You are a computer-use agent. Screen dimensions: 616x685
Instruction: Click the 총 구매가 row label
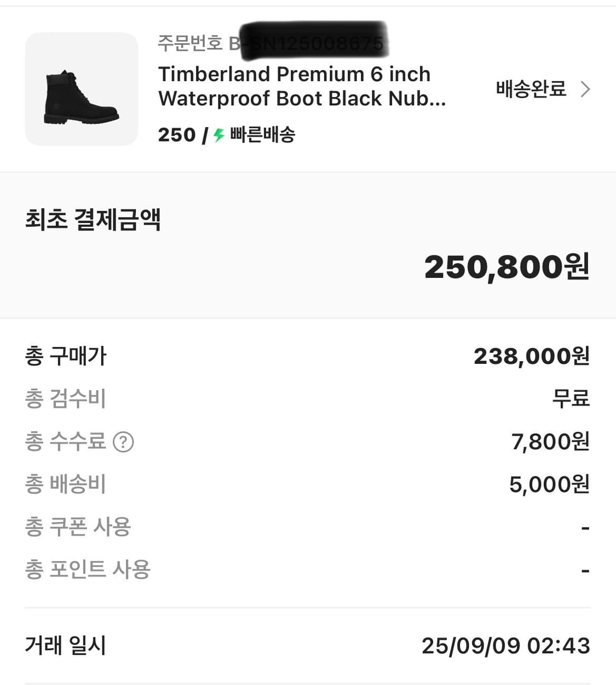pyautogui.click(x=66, y=356)
